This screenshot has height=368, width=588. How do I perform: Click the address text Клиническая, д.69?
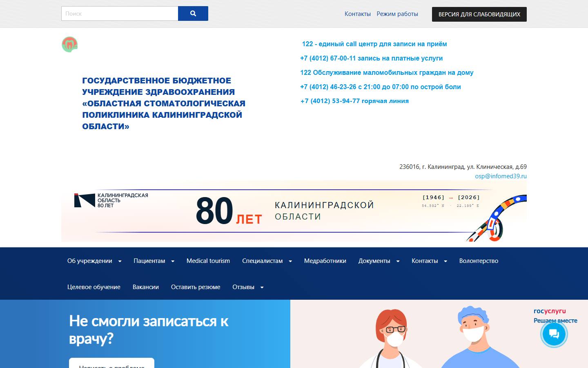463,167
